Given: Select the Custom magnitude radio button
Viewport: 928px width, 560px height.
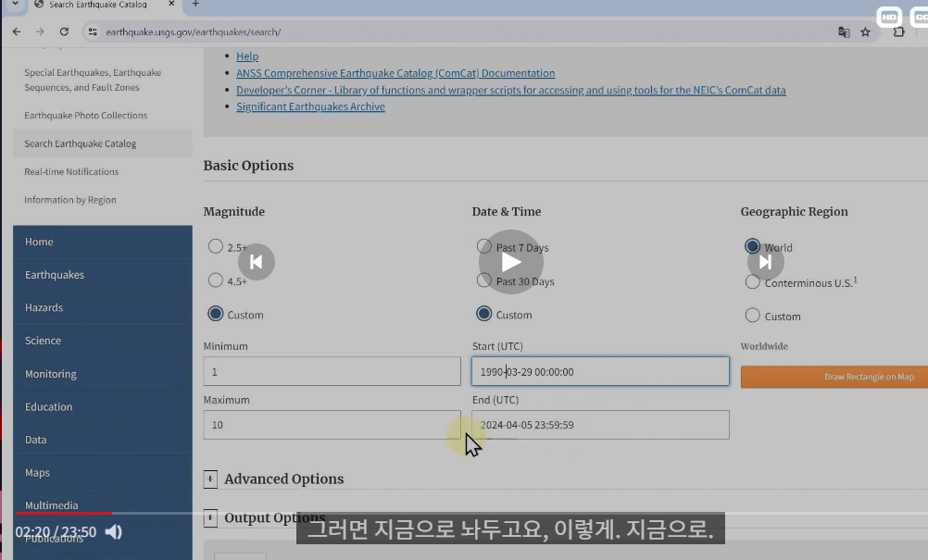Looking at the screenshot, I should (216, 314).
